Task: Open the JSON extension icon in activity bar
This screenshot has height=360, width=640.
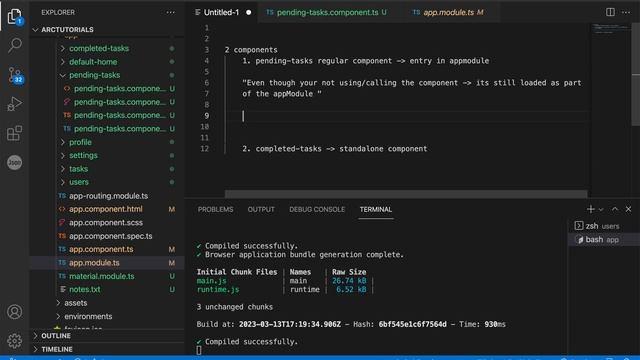Action: tap(15, 162)
